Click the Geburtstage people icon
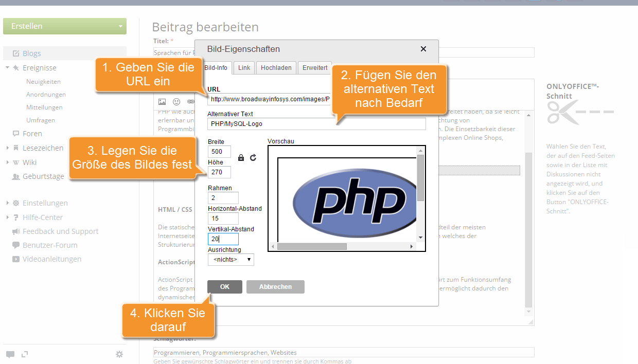The image size is (638, 364). (x=16, y=176)
